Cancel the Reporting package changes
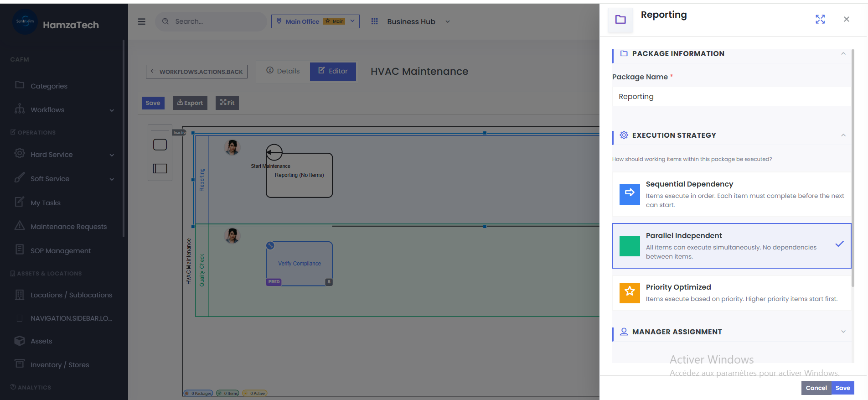868x400 pixels. coord(816,388)
